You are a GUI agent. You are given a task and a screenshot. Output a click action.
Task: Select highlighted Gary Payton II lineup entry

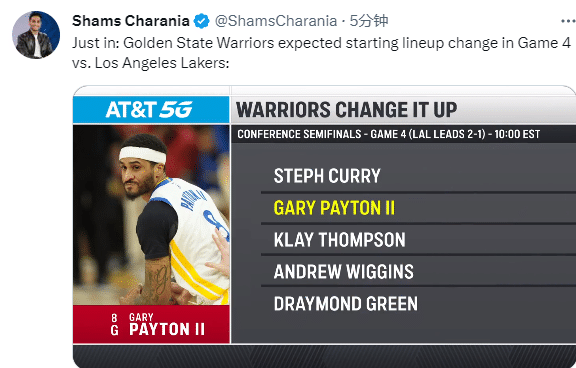tap(334, 208)
